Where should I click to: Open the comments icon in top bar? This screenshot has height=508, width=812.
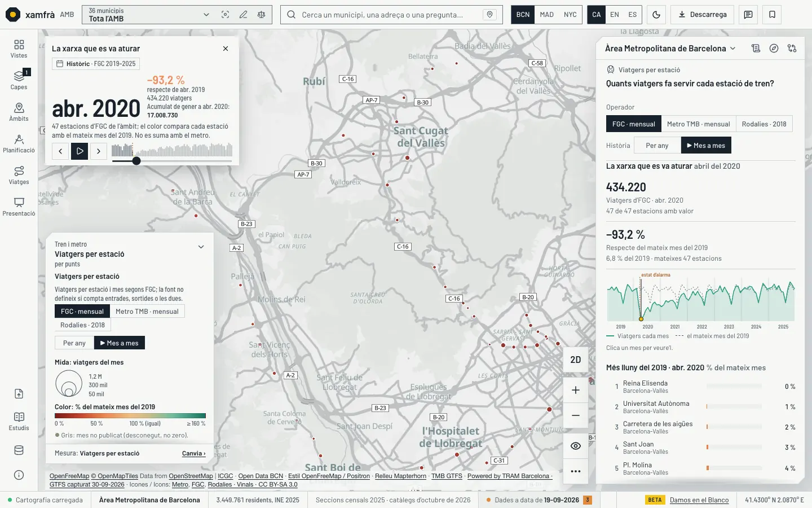click(x=748, y=15)
